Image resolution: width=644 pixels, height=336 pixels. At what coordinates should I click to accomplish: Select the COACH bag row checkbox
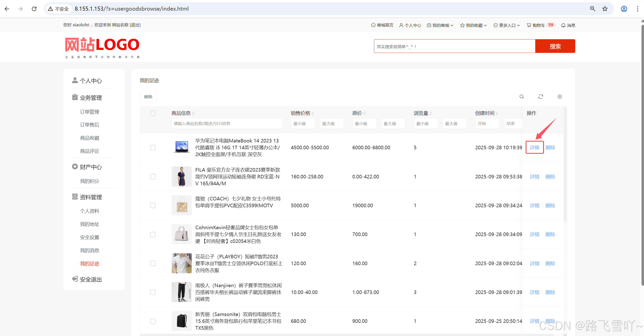(153, 205)
